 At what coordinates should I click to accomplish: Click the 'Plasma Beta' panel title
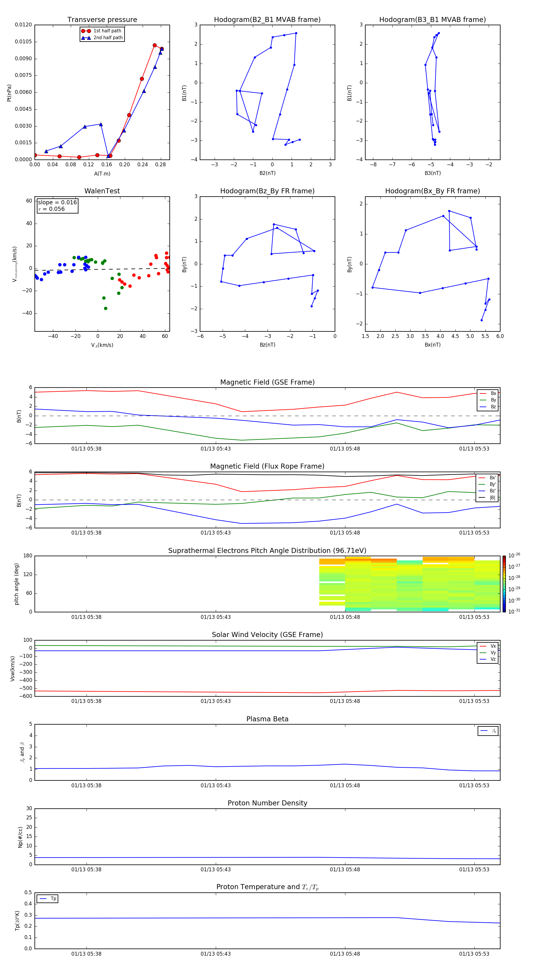coord(267,719)
